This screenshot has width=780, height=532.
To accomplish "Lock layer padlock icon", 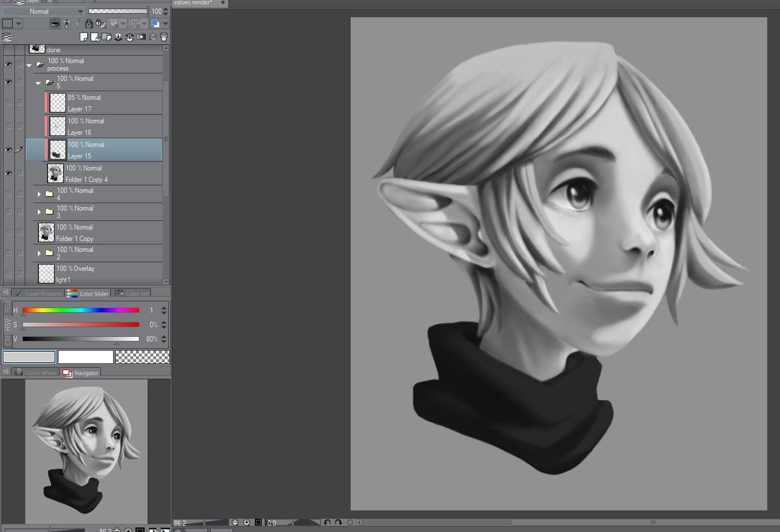I will (x=89, y=24).
